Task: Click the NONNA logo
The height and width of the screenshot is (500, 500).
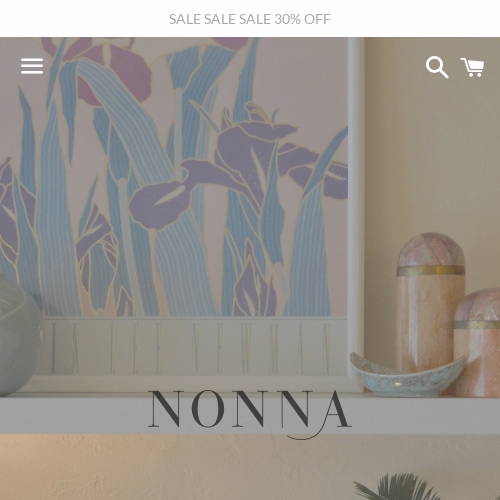Action: 250,414
